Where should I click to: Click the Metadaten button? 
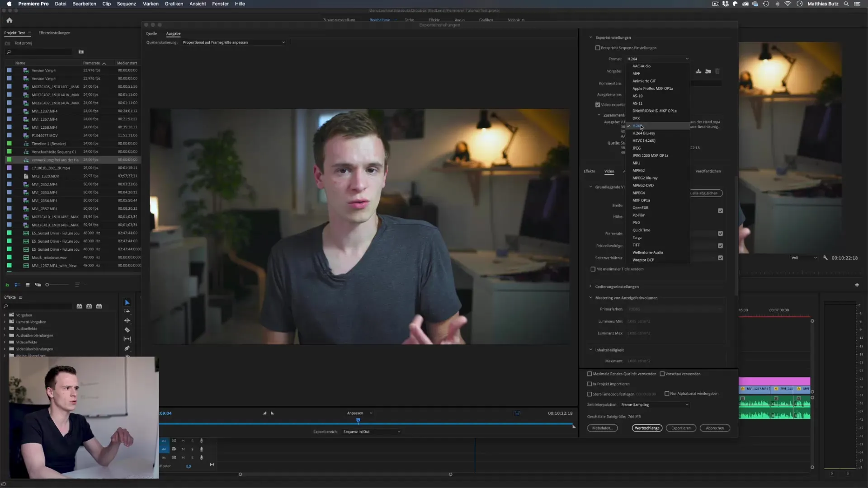(602, 428)
